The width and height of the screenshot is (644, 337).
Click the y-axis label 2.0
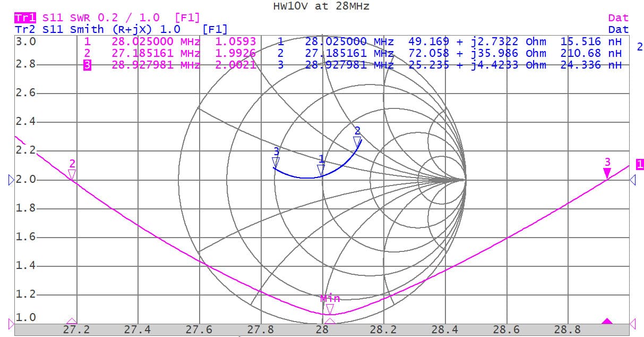(25, 180)
